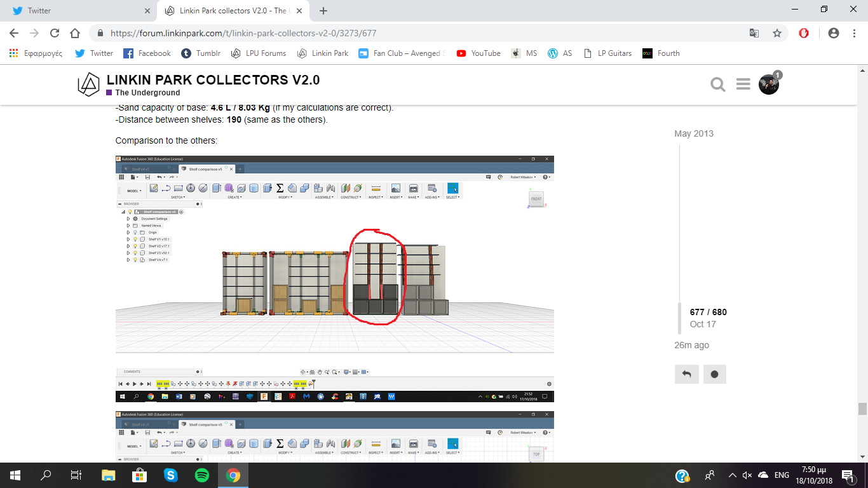Click the browser page scrollbar thumb
Image resolution: width=868 pixels, height=488 pixels.
point(862,409)
